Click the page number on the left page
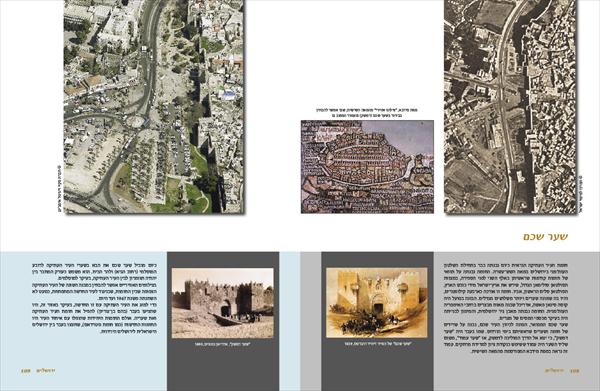 26,371
